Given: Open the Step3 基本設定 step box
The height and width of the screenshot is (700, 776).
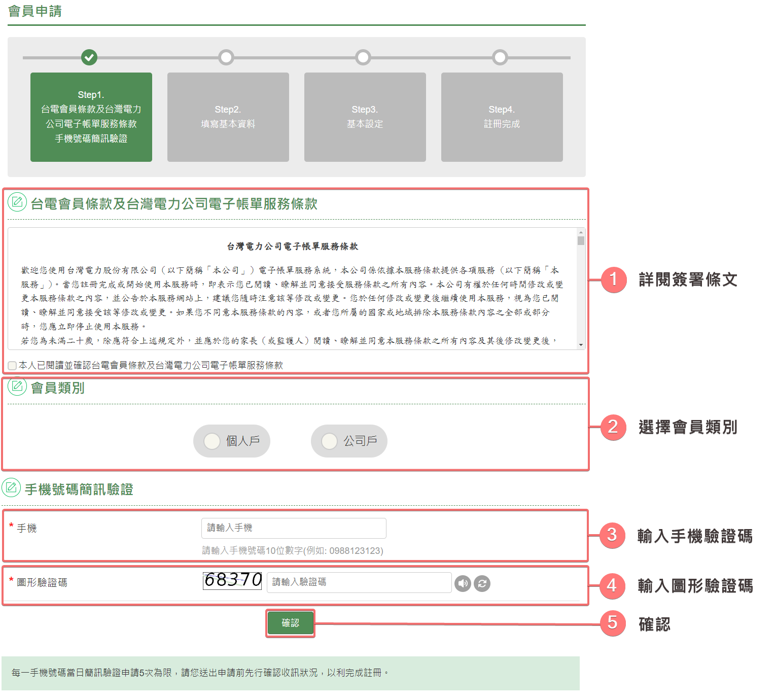Looking at the screenshot, I should pos(365,117).
